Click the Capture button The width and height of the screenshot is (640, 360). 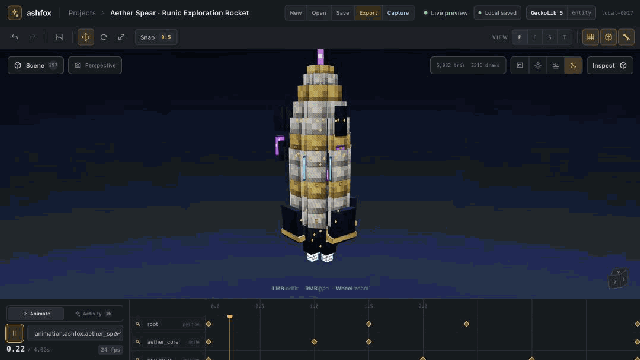(398, 13)
